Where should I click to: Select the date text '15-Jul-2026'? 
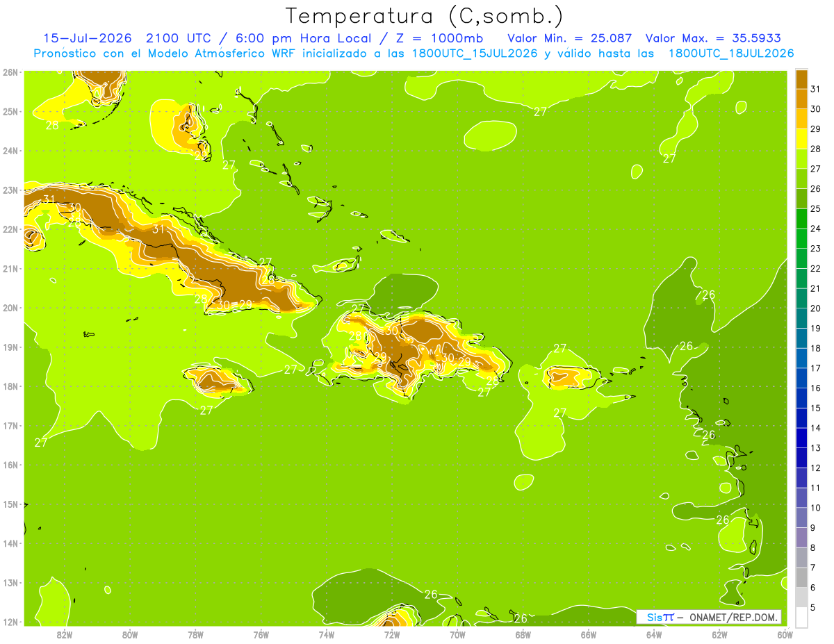[x=88, y=38]
